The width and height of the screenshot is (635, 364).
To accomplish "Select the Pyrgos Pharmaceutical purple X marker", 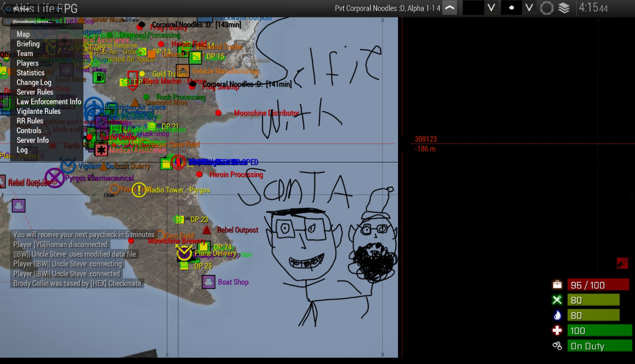I will [54, 178].
